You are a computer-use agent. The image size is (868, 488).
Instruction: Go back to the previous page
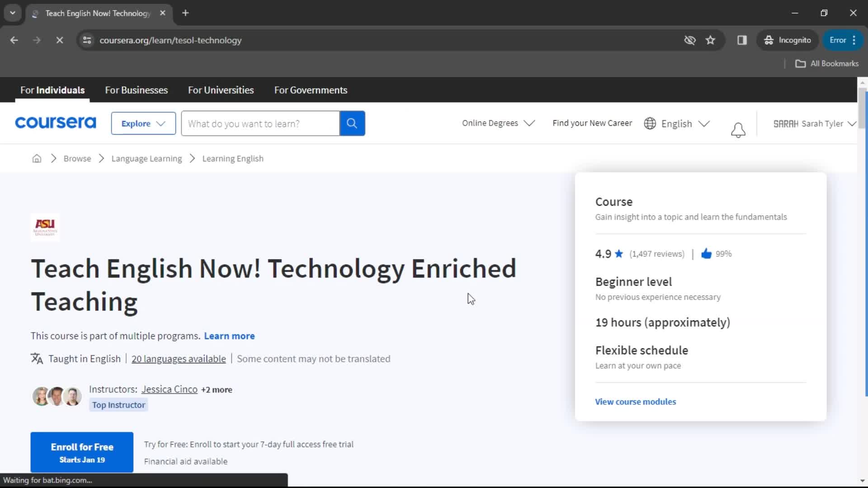click(x=14, y=40)
